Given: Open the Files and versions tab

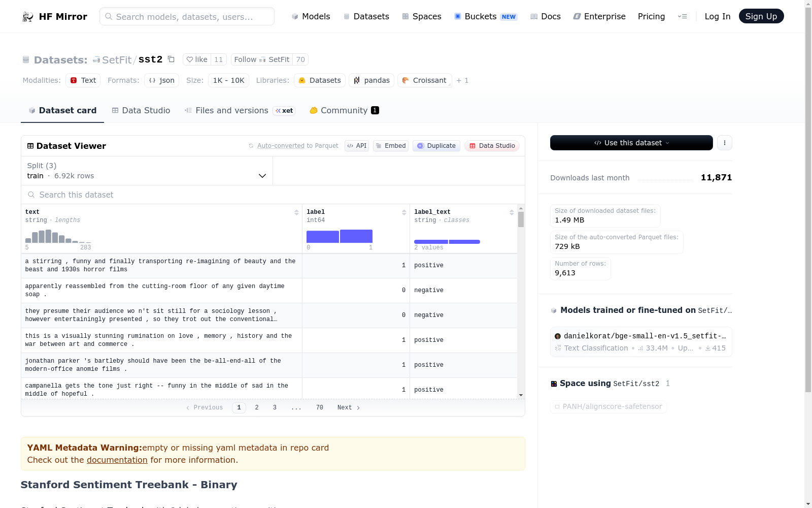Looking at the screenshot, I should tap(240, 110).
